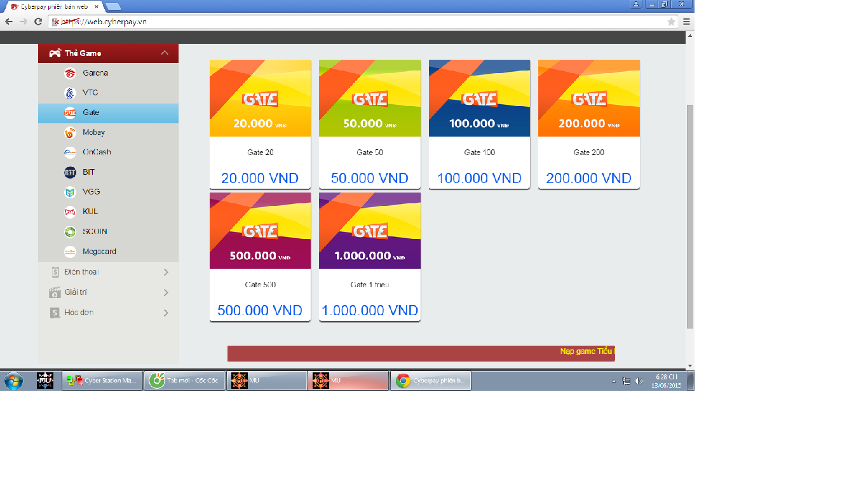Choose the Gate 20.000 VND card image
This screenshot has height=488, width=868.
(261, 98)
